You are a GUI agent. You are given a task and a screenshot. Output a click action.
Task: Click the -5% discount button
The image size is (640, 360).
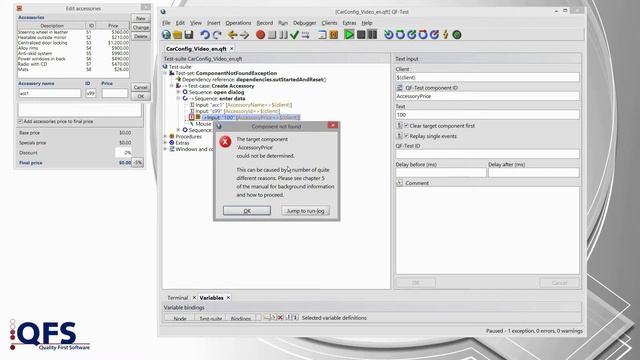pos(138,162)
